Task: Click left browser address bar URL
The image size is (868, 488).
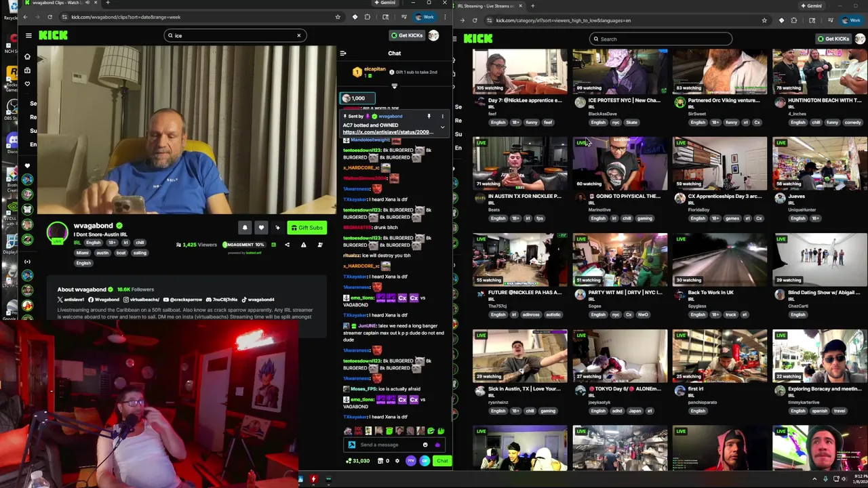Action: coord(125,17)
